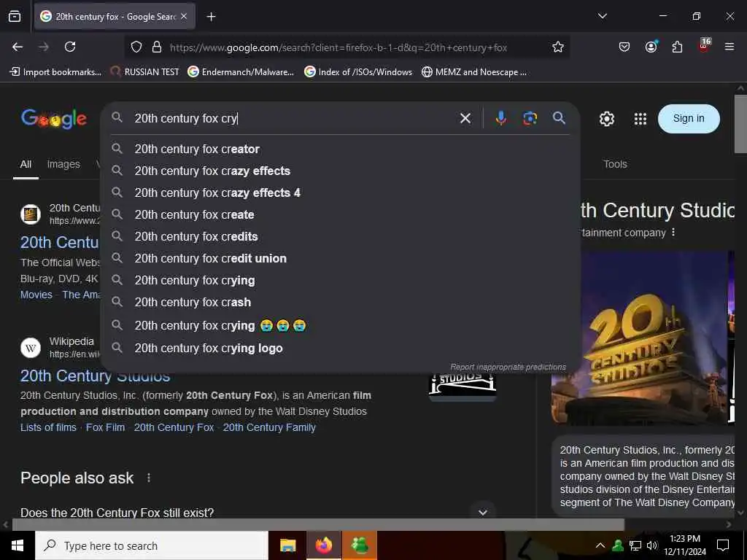The height and width of the screenshot is (560, 747).
Task: Clear the search box with the X
Action: click(x=465, y=118)
